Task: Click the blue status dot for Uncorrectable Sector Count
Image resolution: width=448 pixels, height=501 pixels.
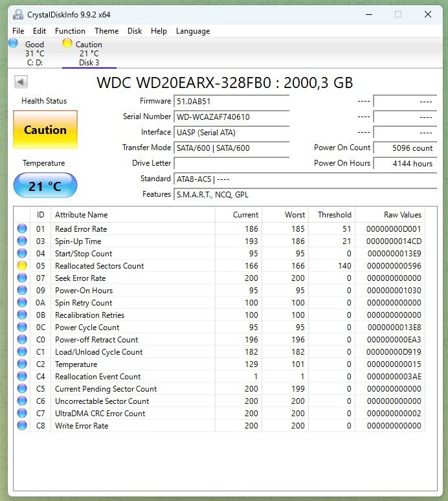Action: [x=22, y=401]
